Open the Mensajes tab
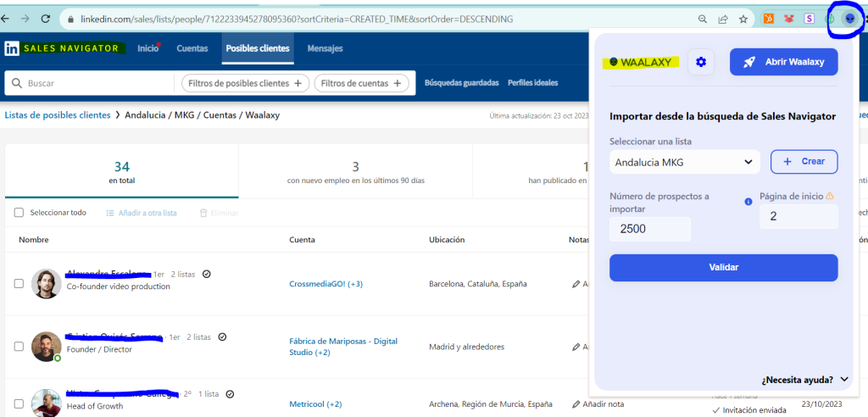868x417 pixels. point(325,48)
